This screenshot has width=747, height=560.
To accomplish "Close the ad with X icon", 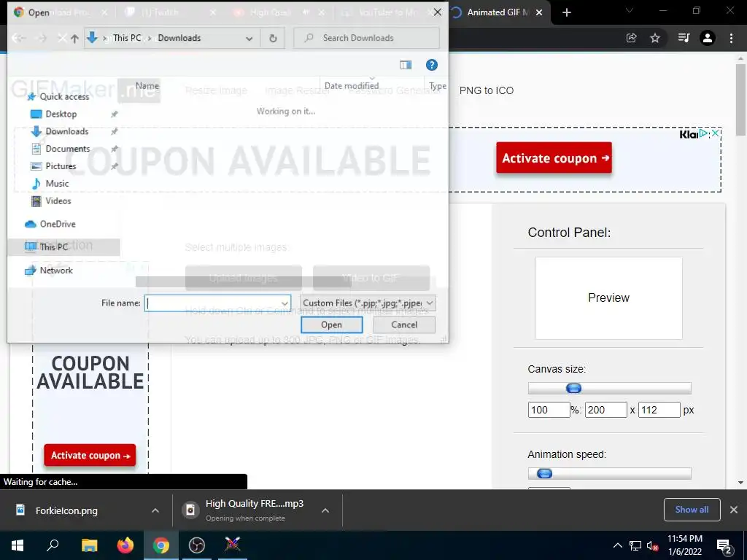I will pos(715,133).
